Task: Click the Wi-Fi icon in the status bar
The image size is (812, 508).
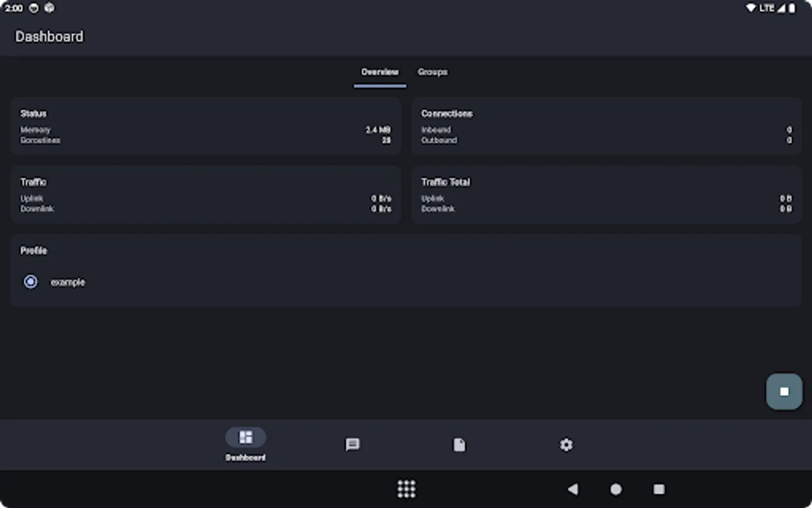Action: (751, 8)
